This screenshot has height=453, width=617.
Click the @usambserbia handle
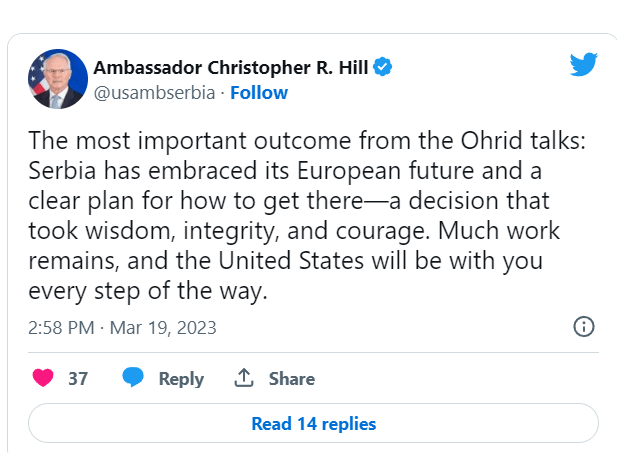155,93
